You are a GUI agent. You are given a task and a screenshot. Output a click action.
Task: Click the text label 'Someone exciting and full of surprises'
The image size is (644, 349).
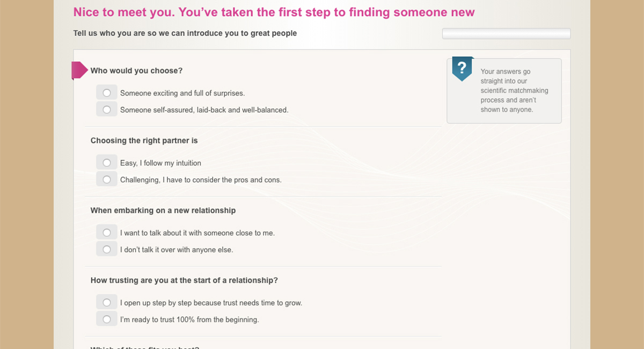tap(182, 93)
